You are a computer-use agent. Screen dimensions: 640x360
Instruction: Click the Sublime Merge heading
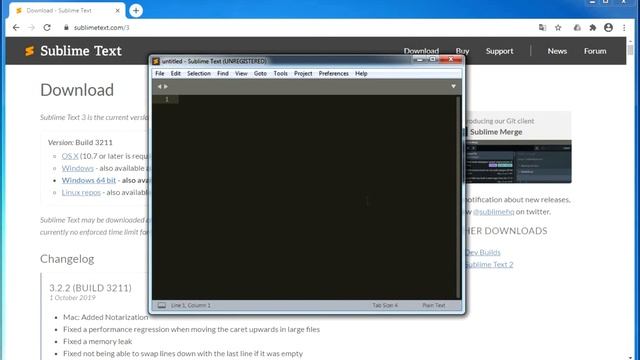(x=496, y=132)
